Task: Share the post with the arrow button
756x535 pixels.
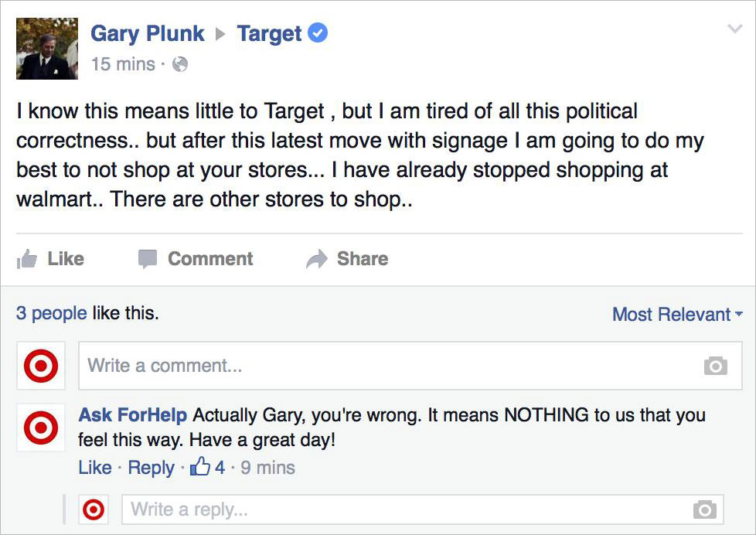Action: click(347, 258)
